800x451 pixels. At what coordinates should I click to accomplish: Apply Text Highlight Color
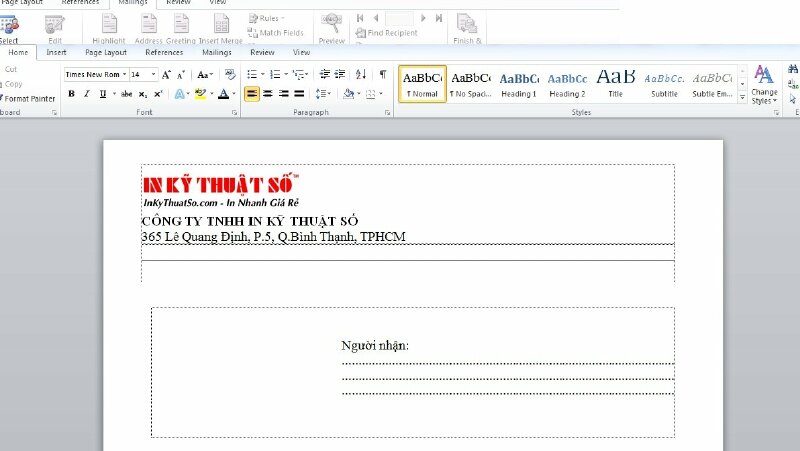click(x=201, y=94)
